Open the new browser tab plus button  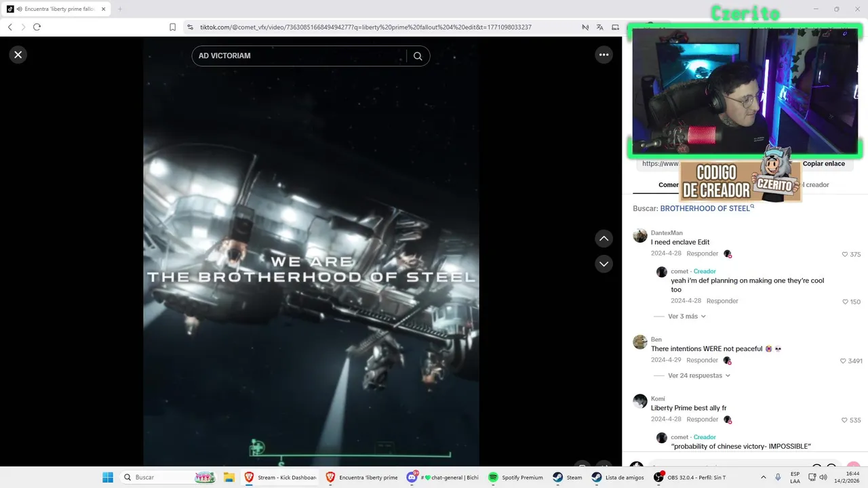point(120,9)
